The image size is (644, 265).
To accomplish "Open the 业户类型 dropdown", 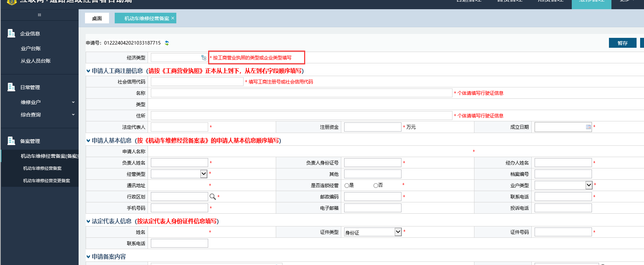I will click(588, 185).
